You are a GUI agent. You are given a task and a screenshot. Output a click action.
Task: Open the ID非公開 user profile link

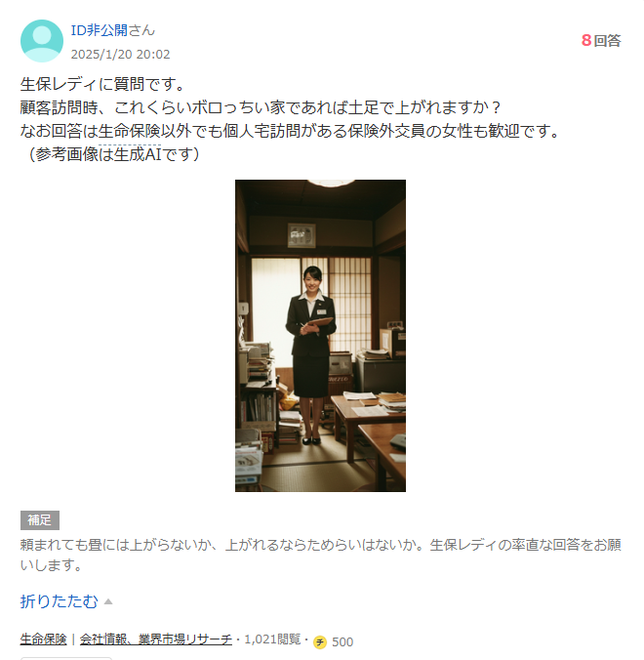point(99,30)
